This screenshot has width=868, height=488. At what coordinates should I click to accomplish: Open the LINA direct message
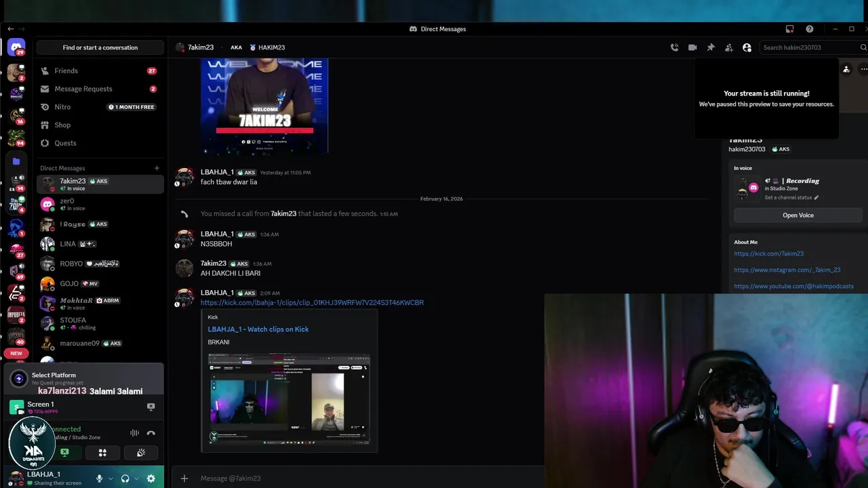click(100, 244)
